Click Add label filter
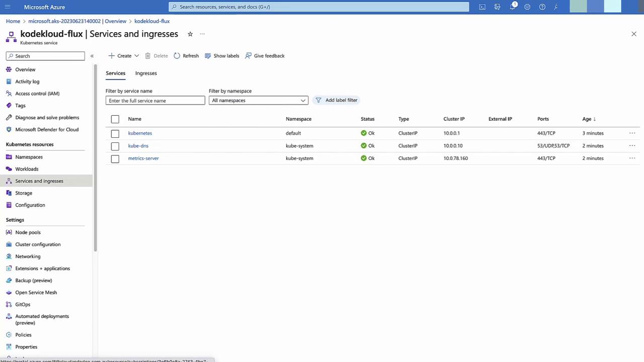644x362 pixels. coord(337,100)
